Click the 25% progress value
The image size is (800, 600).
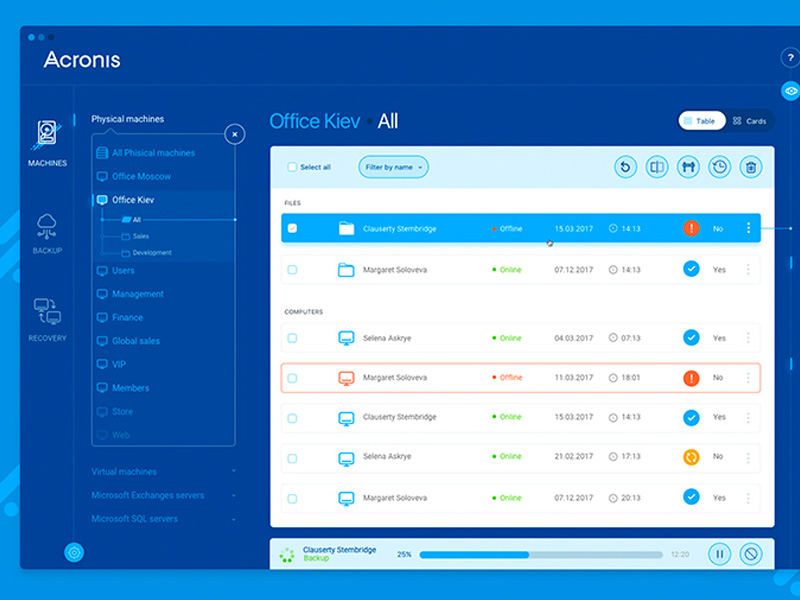[404, 554]
